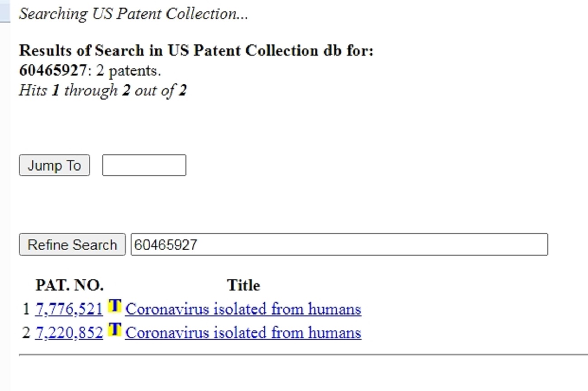Click the horizontal divider below the results
This screenshot has height=391, width=588.
coord(303,355)
